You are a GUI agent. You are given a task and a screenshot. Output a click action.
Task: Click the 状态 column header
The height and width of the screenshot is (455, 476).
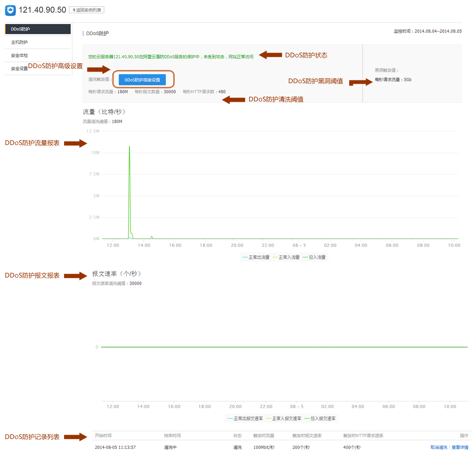pyautogui.click(x=238, y=435)
